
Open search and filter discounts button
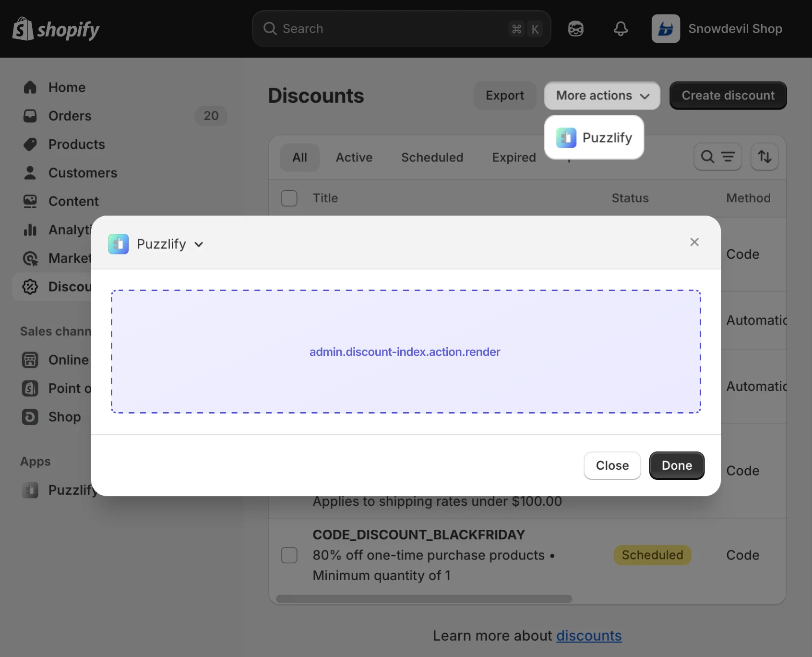(x=717, y=157)
